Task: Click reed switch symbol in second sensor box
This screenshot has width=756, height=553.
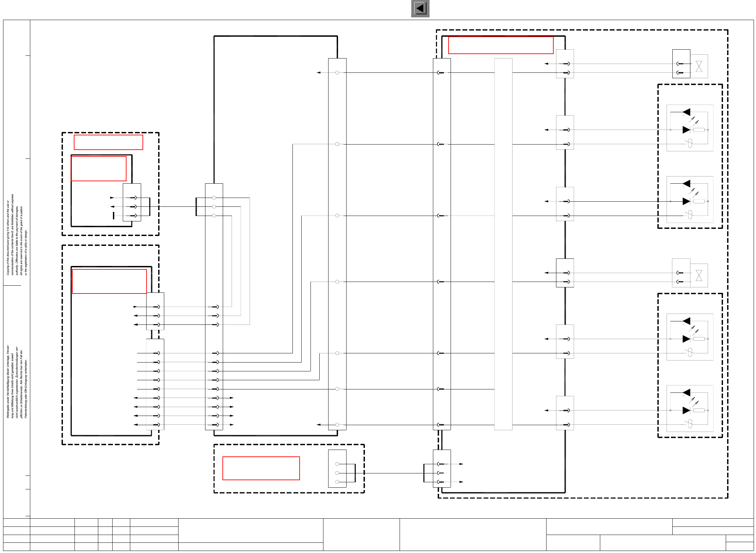Action: pos(690,215)
